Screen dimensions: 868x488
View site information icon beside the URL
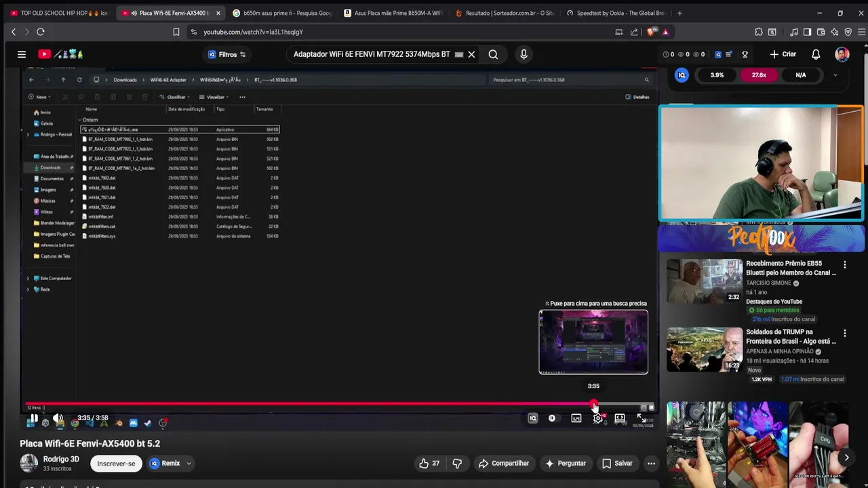194,32
